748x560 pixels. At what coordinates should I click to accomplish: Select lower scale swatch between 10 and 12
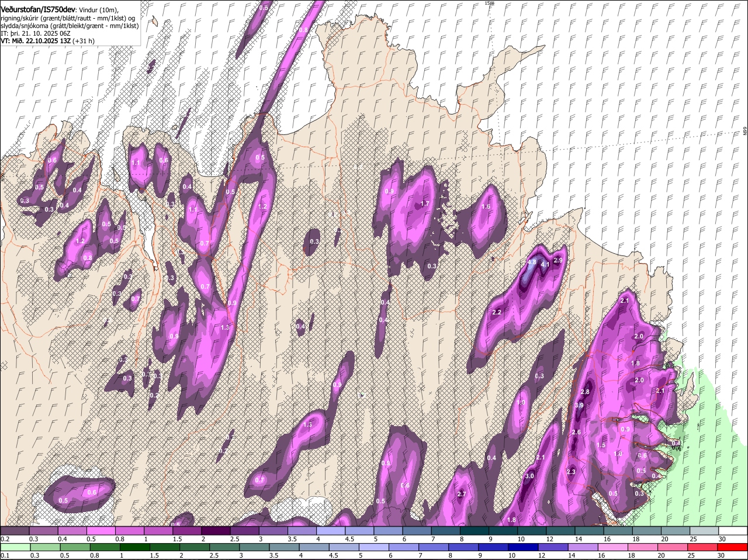pos(523,547)
